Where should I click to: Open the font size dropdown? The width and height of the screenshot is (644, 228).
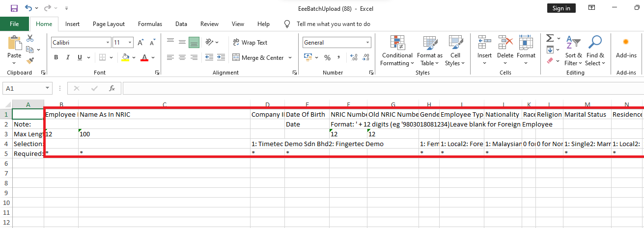pos(130,43)
